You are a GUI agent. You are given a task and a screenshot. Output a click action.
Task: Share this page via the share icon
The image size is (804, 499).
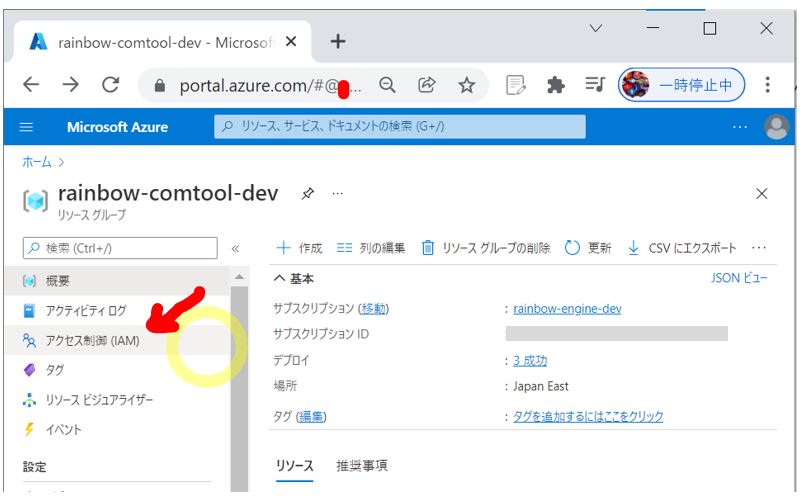pos(427,85)
